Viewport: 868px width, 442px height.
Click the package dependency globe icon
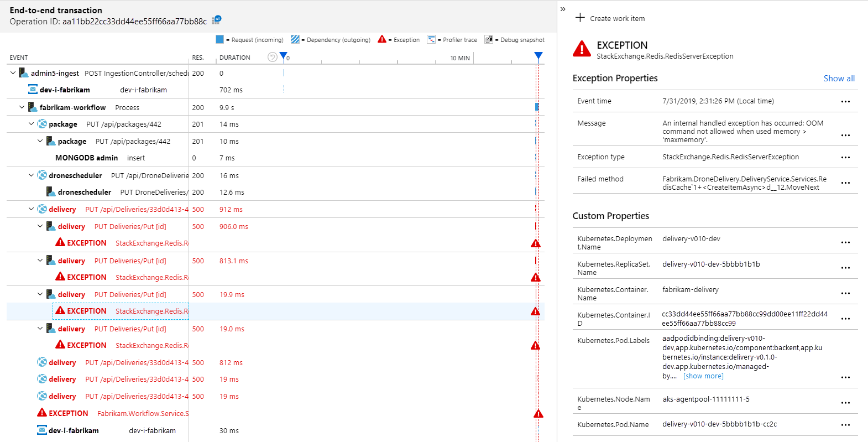(42, 124)
